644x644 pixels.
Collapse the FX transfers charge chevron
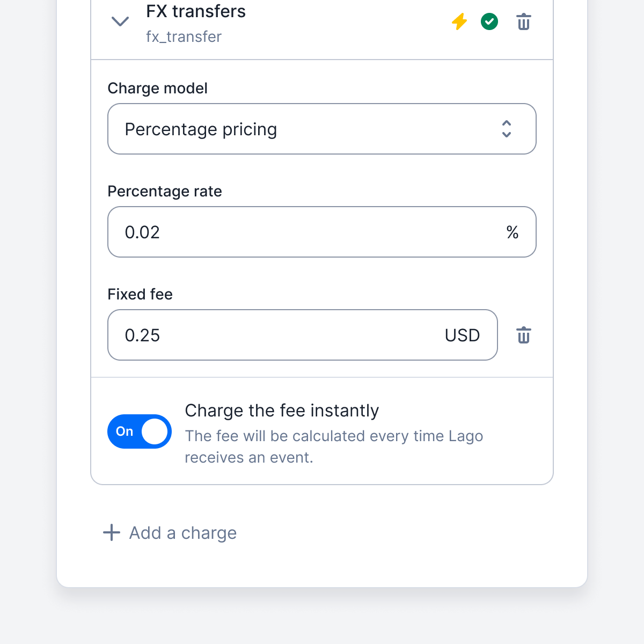click(120, 21)
